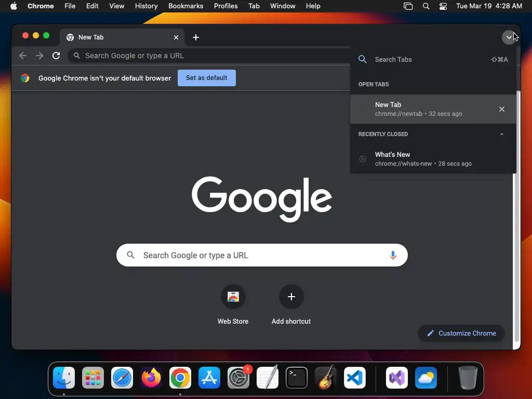Click the Spotlight search icon in menu bar
The height and width of the screenshot is (399, 532).
426,6
